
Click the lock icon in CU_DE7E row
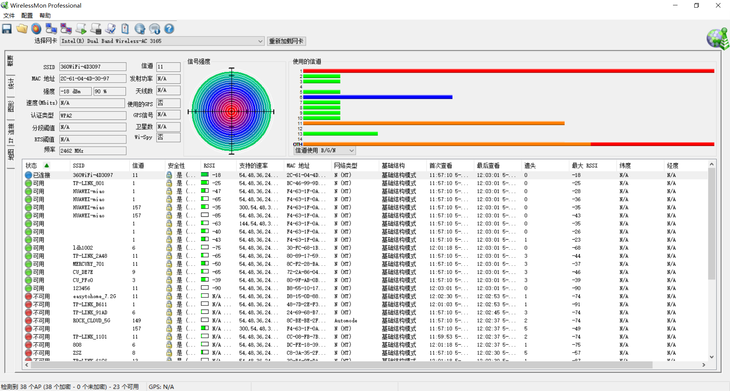pos(169,272)
